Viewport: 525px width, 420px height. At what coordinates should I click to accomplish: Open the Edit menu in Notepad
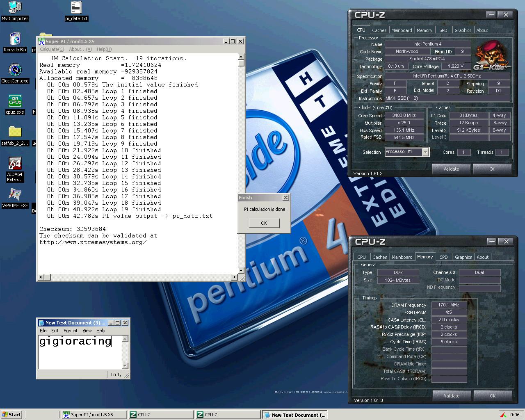55,331
